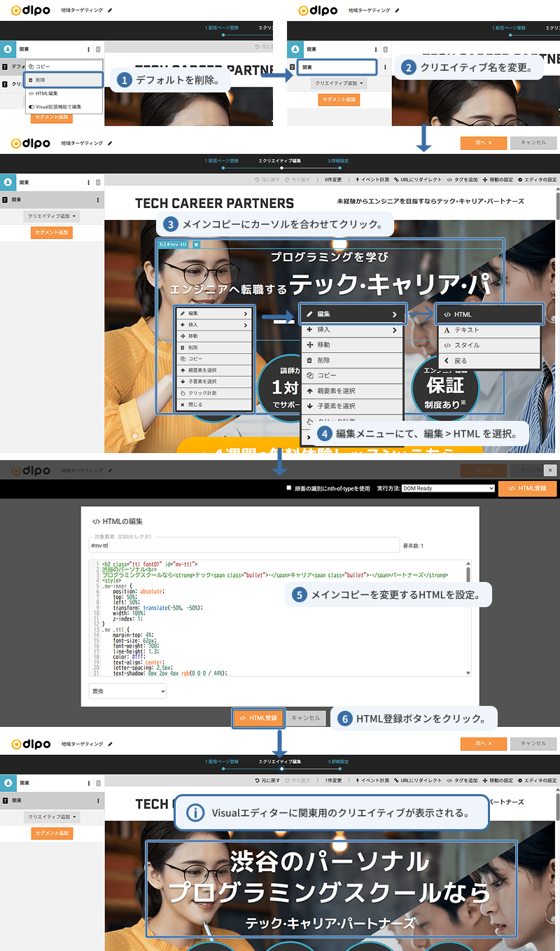The width and height of the screenshot is (560, 951).
Task: Choose HTML in the 編集 submenu
Action: coord(489,314)
